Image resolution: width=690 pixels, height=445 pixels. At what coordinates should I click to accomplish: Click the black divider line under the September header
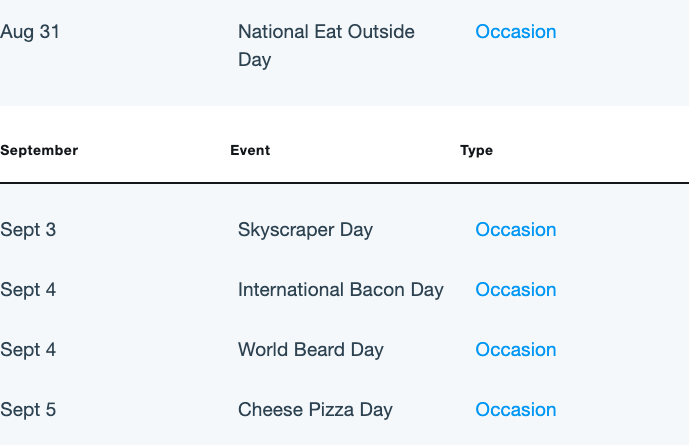click(345, 183)
